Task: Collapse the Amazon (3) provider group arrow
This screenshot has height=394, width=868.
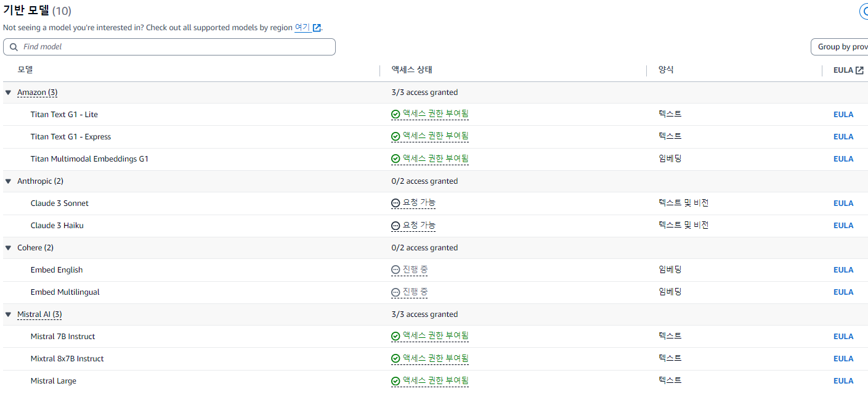Action: coord(8,92)
